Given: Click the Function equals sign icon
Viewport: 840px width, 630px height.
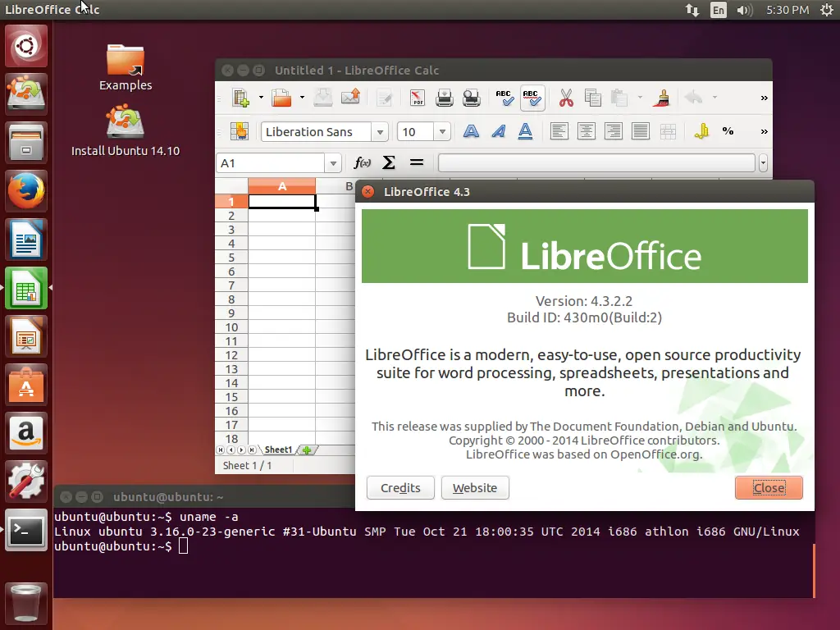Looking at the screenshot, I should click(416, 163).
